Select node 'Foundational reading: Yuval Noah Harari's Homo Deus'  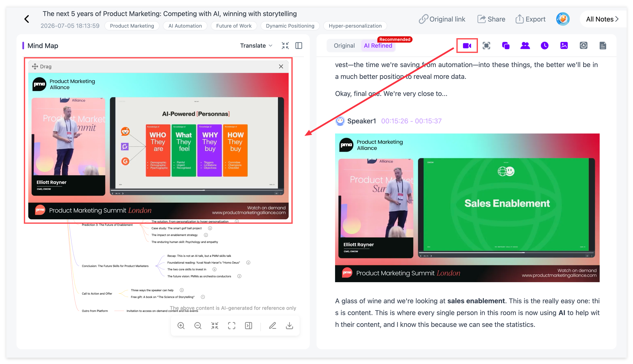[x=204, y=263]
